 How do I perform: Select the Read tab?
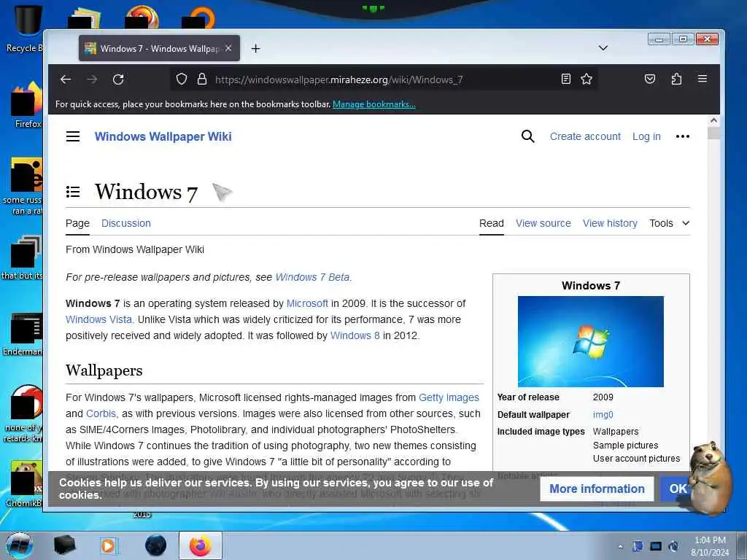[492, 223]
